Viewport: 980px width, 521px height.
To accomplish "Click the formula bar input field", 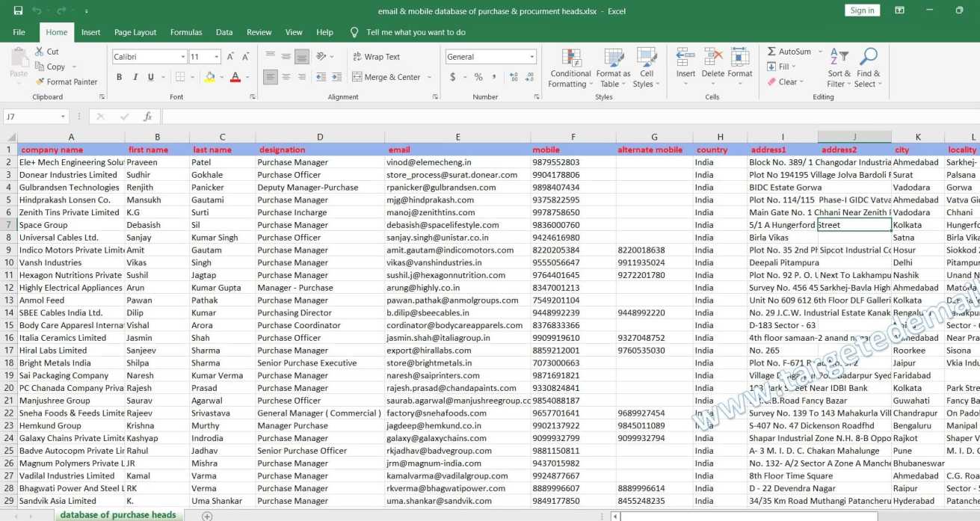I will [570, 117].
